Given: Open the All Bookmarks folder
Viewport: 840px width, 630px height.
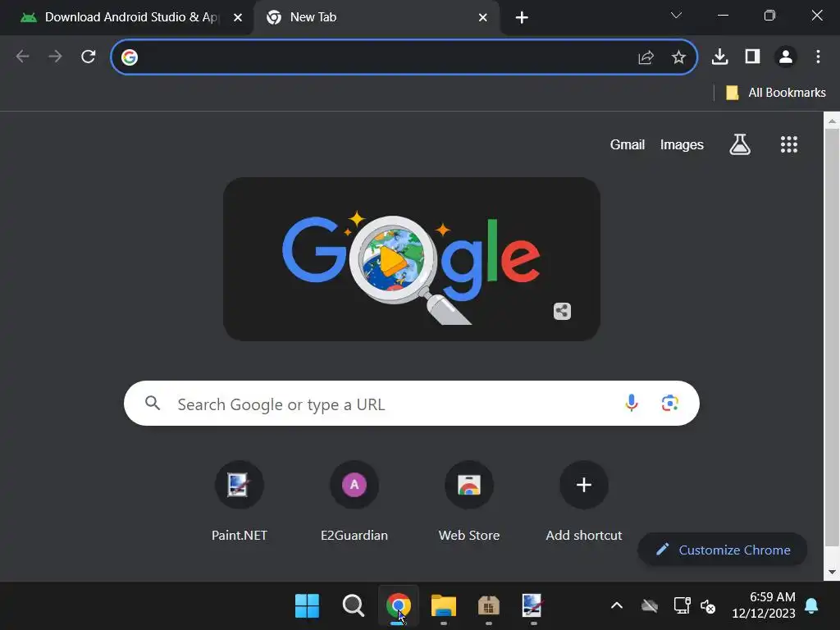Looking at the screenshot, I should [776, 93].
